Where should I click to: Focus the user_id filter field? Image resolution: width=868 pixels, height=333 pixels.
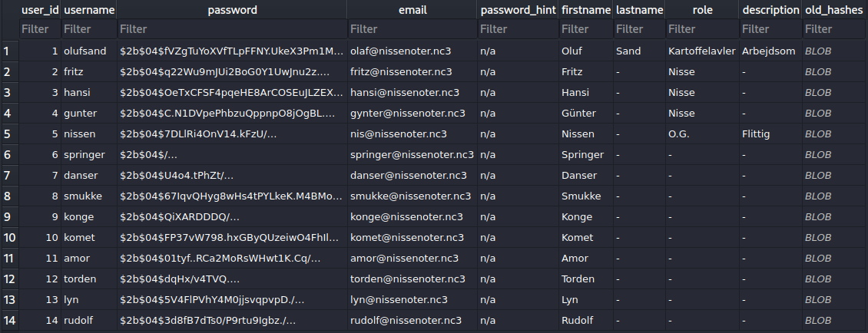(39, 30)
